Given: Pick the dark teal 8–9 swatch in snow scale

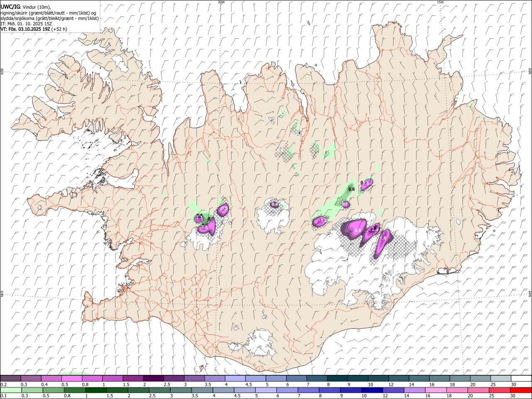Looking at the screenshot, I should click(x=337, y=378).
